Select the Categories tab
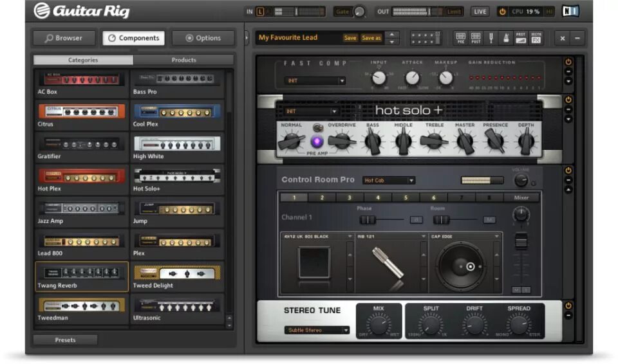 tap(83, 60)
